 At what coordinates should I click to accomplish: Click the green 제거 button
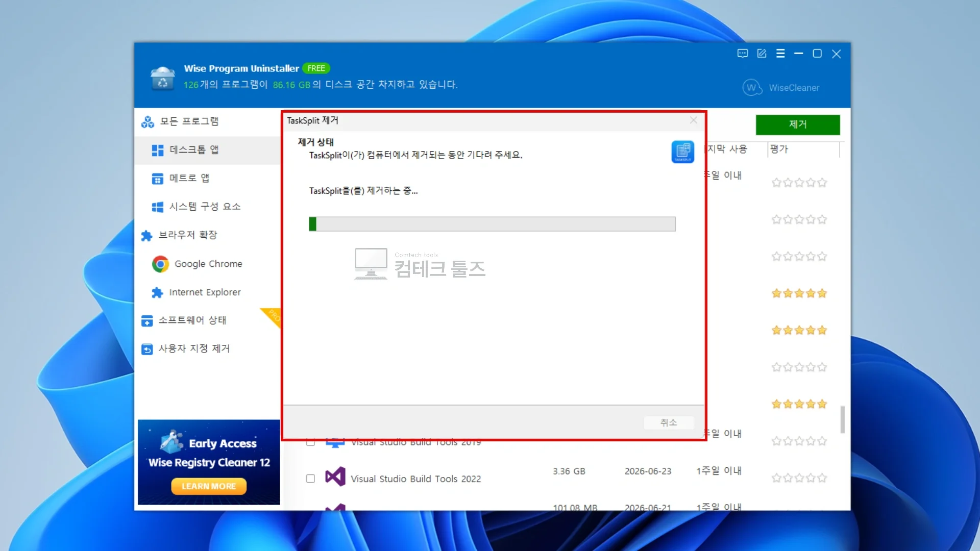point(798,124)
